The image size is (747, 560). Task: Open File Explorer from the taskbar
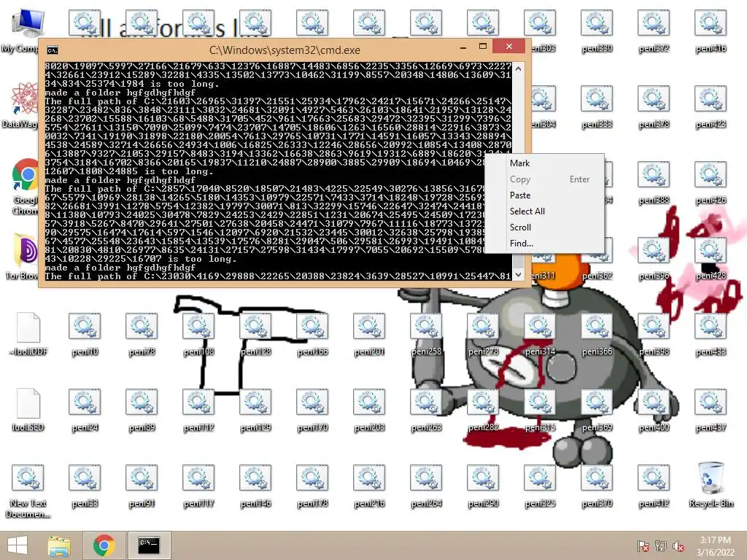[59, 545]
